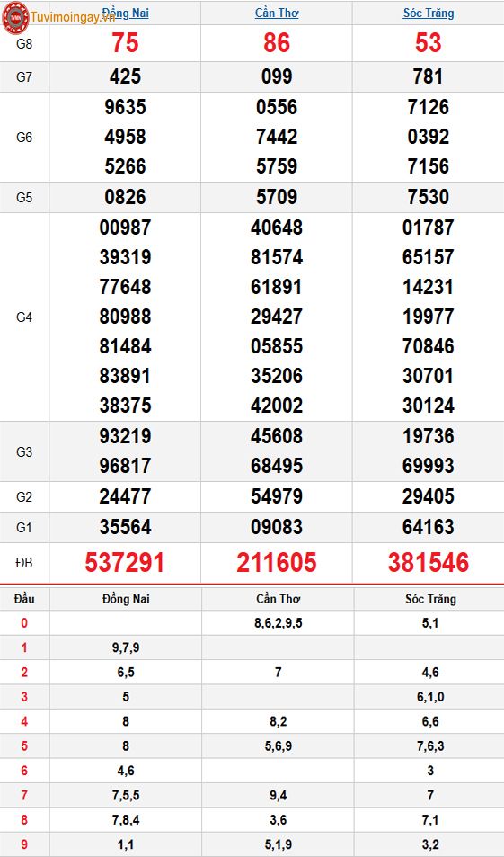The image size is (504, 857).
Task: Click Sóc Trăng G8 number 53
Action: (429, 43)
